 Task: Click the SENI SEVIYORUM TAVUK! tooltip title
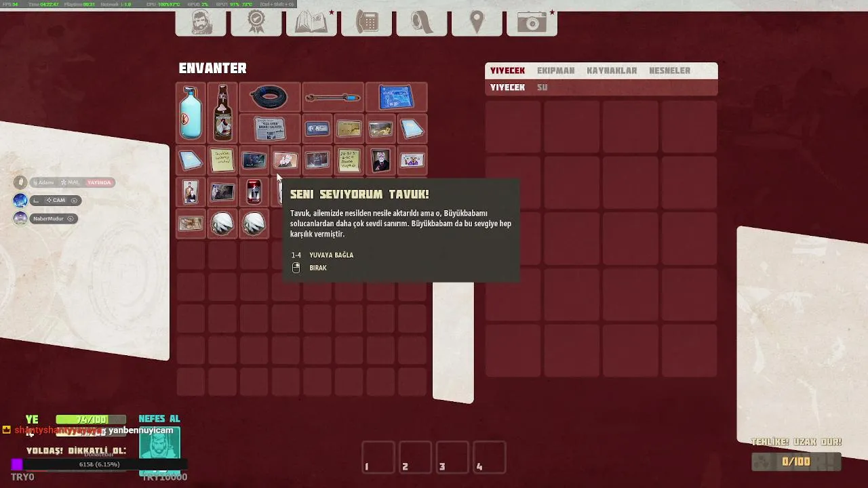[359, 195]
